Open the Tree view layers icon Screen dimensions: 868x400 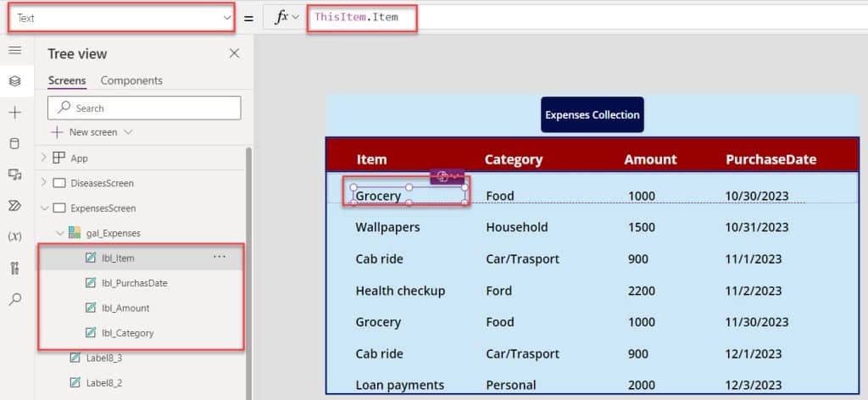click(x=15, y=81)
